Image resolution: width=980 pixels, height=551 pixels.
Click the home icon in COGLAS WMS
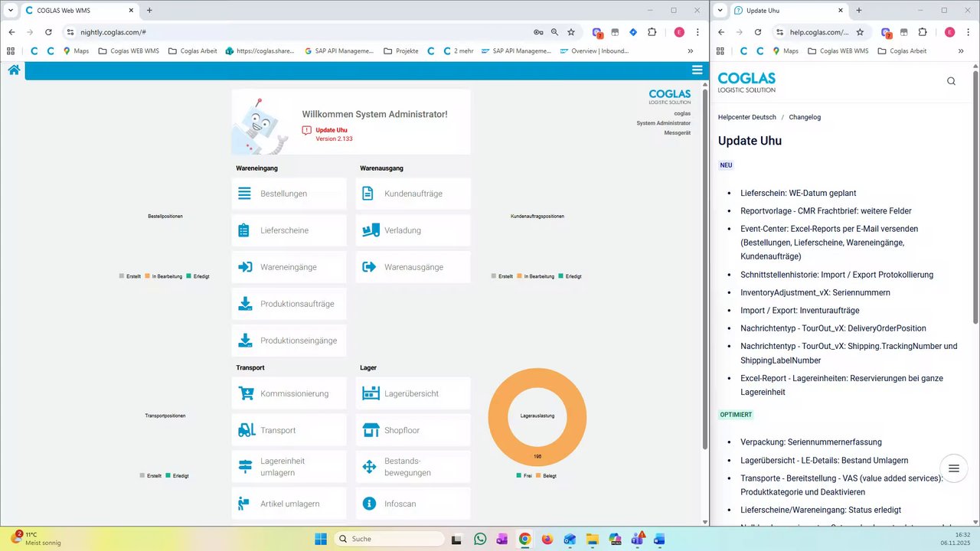click(14, 70)
